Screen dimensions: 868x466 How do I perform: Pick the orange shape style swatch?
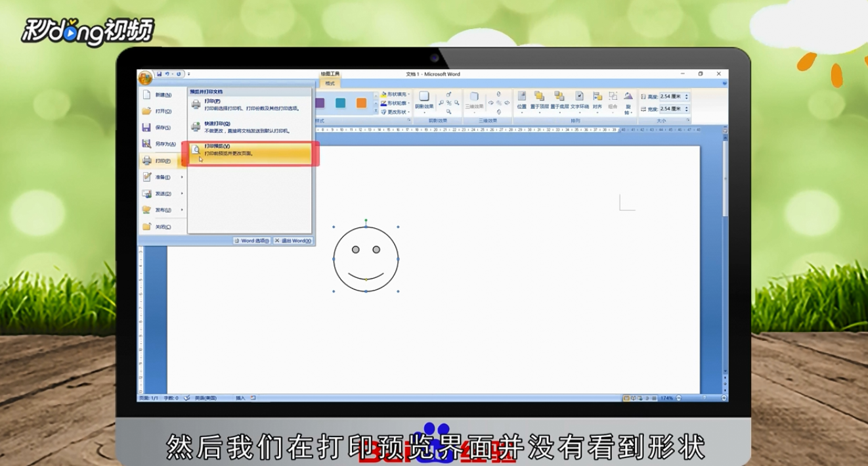tap(361, 103)
